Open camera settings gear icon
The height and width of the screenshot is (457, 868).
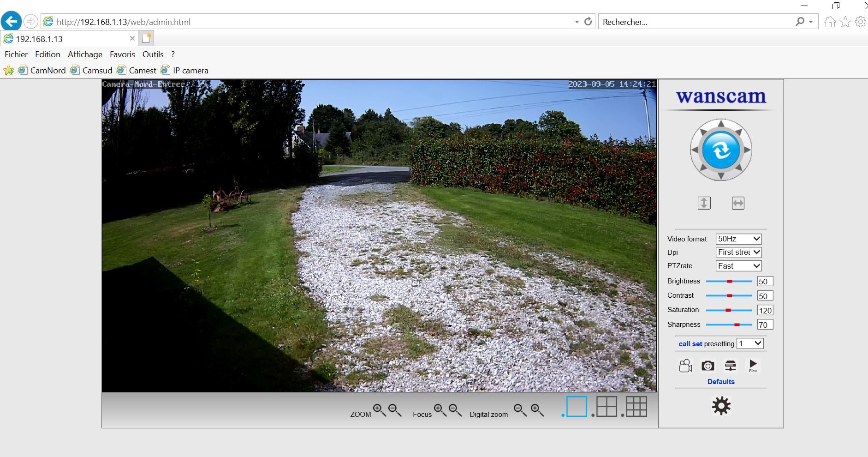(x=721, y=406)
